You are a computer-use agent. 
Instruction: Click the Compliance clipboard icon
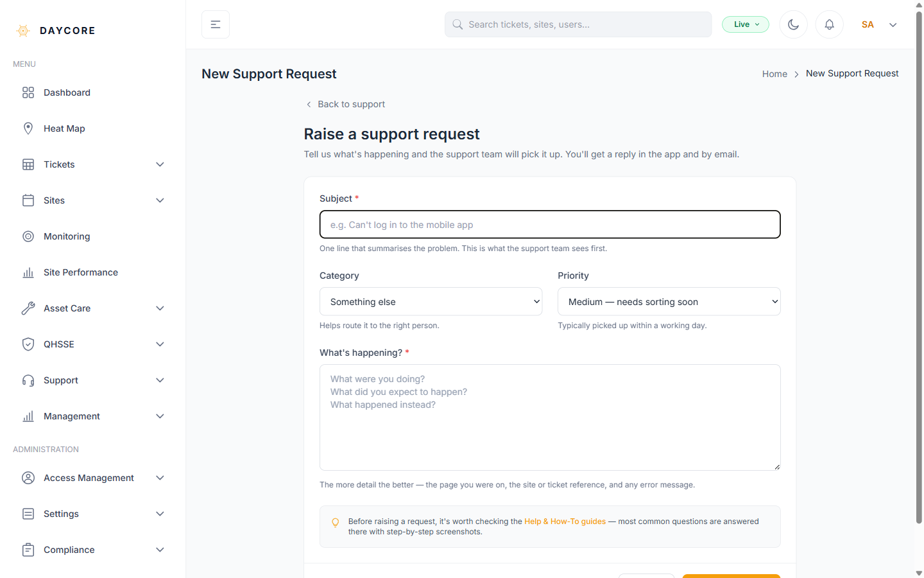pyautogui.click(x=28, y=550)
